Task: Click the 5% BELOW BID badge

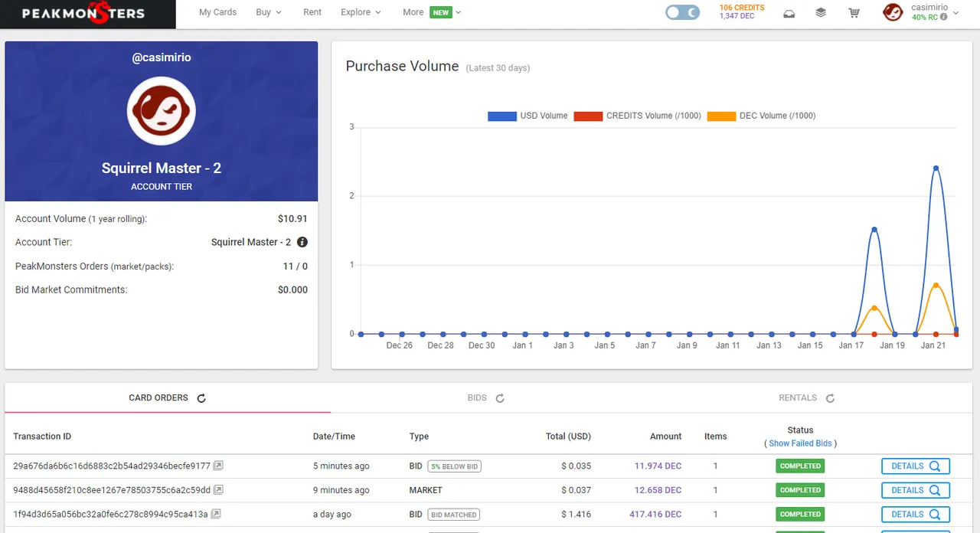Action: click(x=455, y=466)
